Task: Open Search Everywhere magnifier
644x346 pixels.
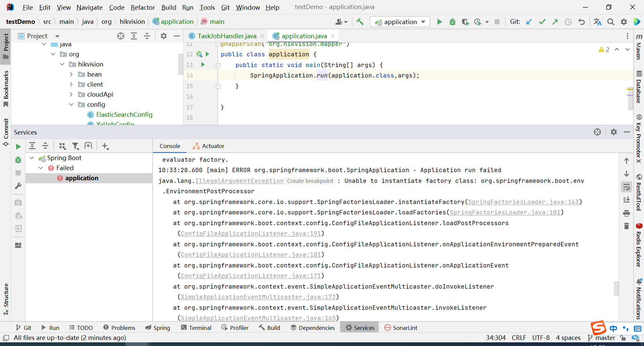Action: point(611,22)
